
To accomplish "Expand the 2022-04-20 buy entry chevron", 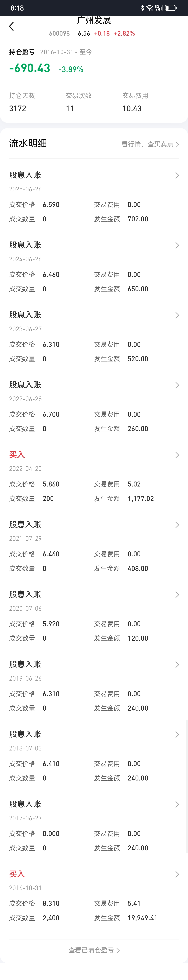I will click(x=177, y=455).
